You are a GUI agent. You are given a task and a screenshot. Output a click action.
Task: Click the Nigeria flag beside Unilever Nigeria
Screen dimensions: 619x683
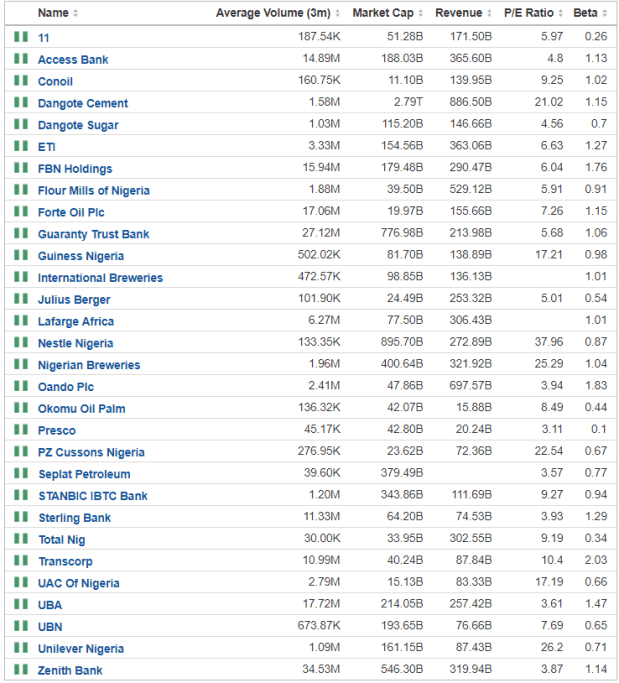pyautogui.click(x=21, y=648)
